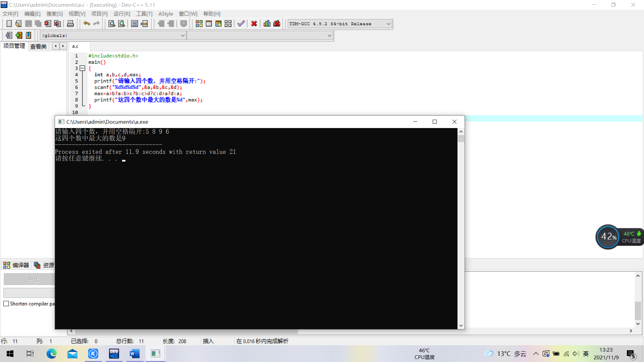Click the Find magnifier toolbar icon

coord(112,23)
